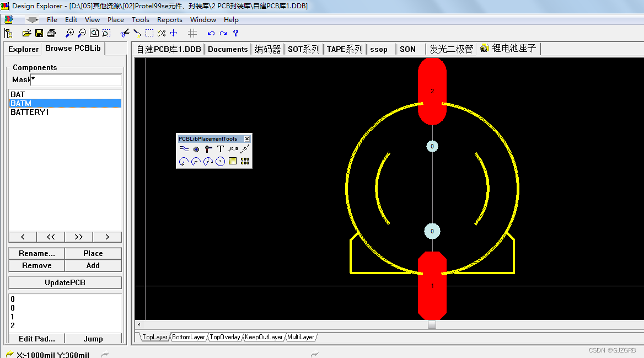Screen dimensions: 644x358
Task: Open the down arrow system menu
Action: [x=32, y=20]
